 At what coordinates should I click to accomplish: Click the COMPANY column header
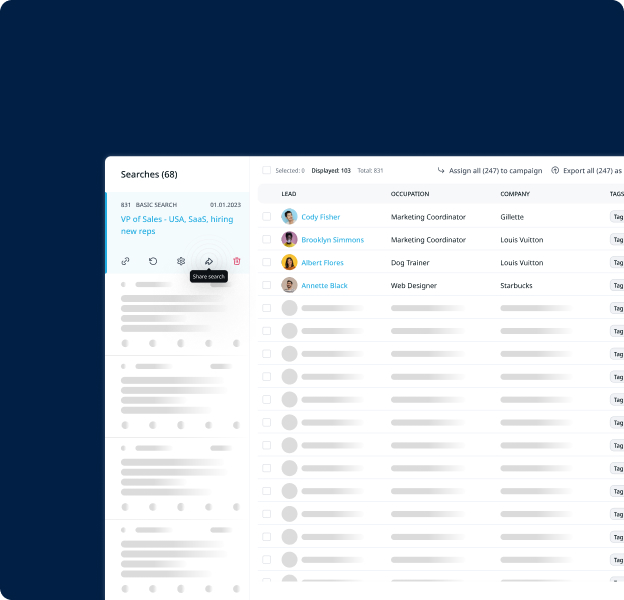pyautogui.click(x=515, y=194)
